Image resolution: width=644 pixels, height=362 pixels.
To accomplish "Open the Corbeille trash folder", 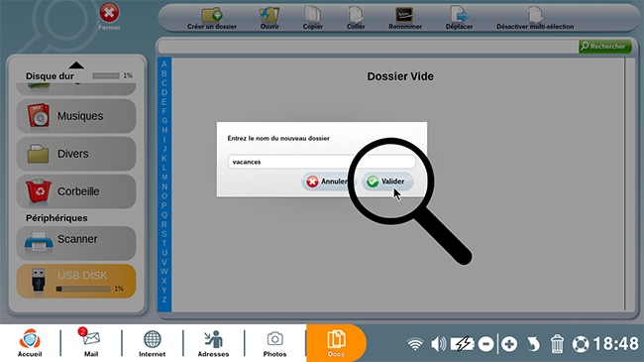I will coord(76,191).
